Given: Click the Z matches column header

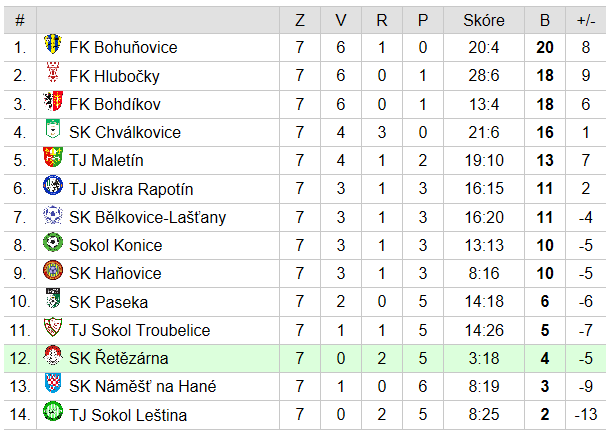Looking at the screenshot, I should [x=300, y=20].
